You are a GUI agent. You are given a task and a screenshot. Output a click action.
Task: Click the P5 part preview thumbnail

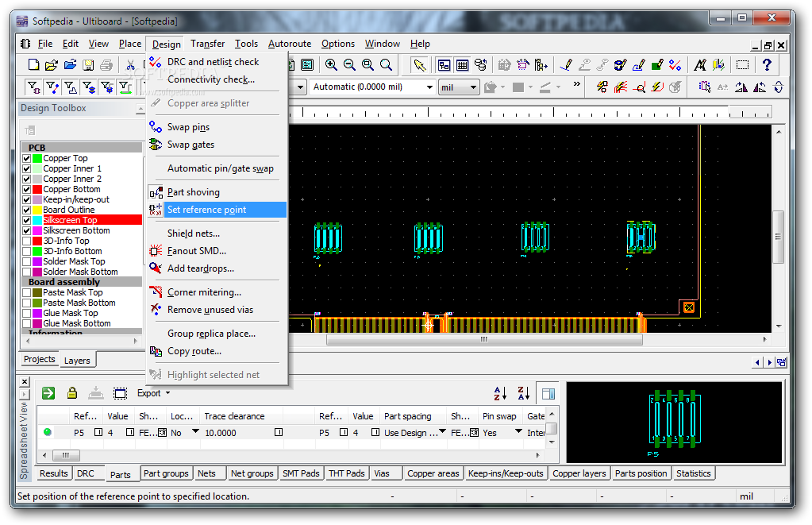point(674,423)
